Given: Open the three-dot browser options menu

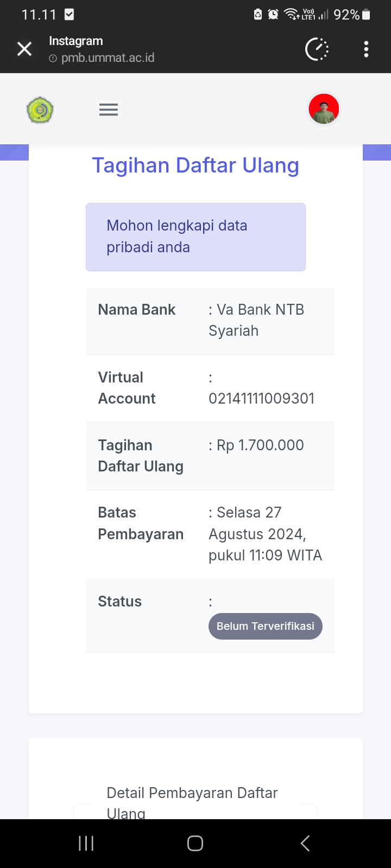Looking at the screenshot, I should click(366, 49).
